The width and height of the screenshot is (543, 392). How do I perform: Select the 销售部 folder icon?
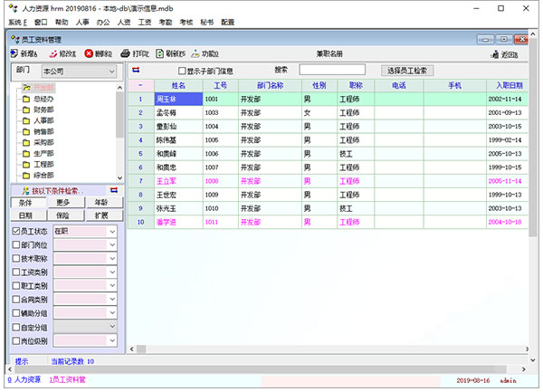(26, 132)
